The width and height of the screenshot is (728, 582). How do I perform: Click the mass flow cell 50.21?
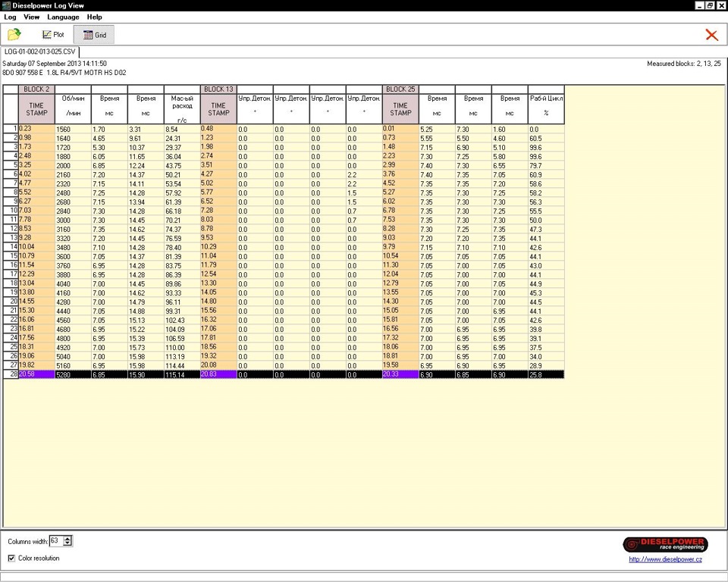[182, 174]
